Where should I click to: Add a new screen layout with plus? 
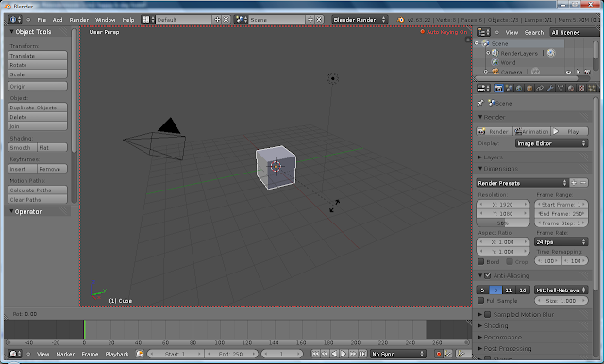[217, 19]
